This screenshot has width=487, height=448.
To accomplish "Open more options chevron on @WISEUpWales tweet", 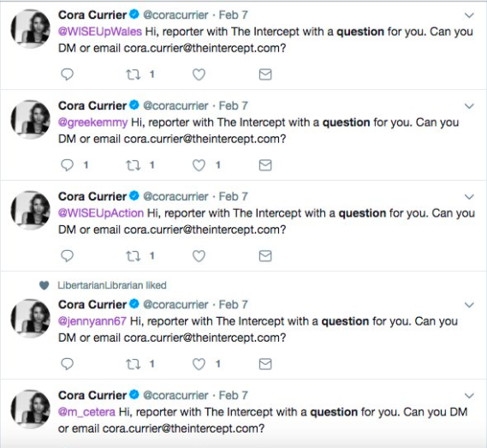I will [x=469, y=15].
